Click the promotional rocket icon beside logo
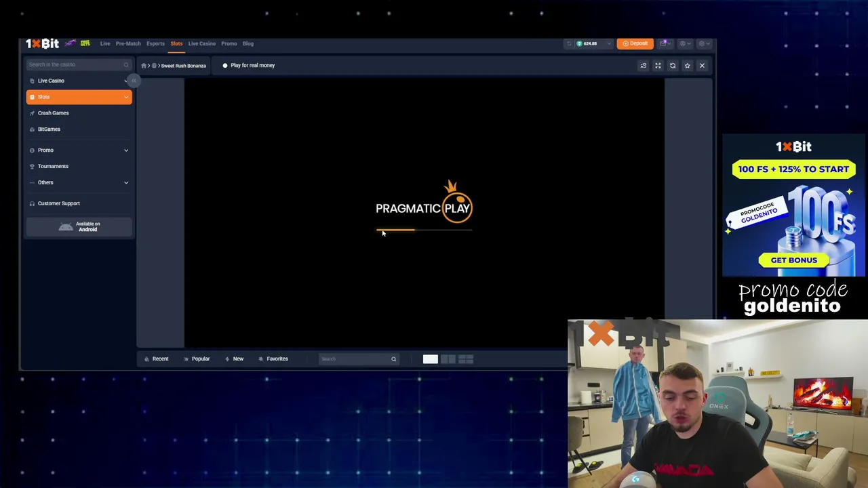 click(70, 43)
